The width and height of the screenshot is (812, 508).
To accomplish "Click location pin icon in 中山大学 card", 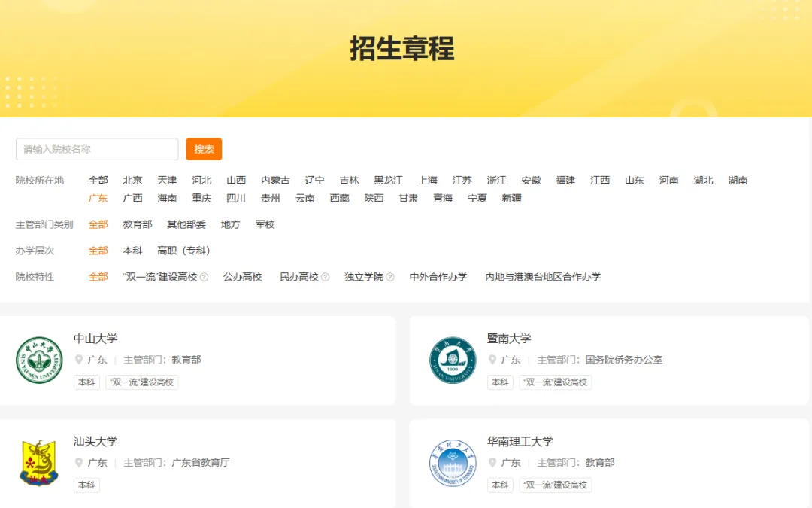I will coord(79,359).
